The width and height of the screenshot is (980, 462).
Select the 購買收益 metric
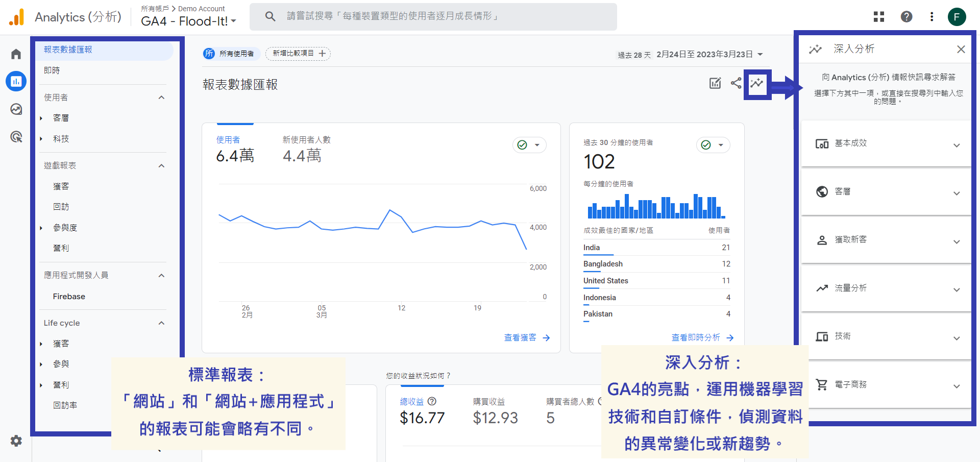click(x=495, y=411)
